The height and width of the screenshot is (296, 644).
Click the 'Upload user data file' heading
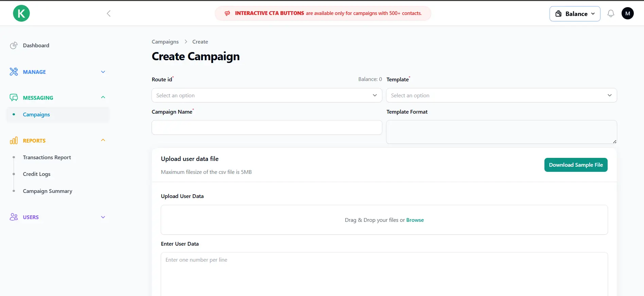(x=190, y=159)
